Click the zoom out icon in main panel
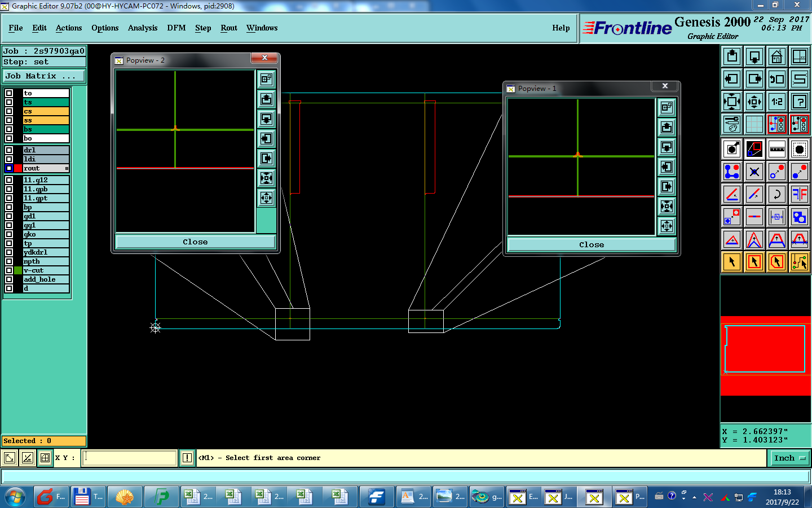 754,102
